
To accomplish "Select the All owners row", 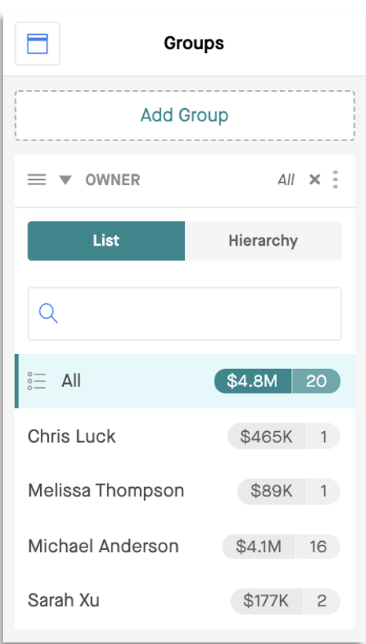I will (x=185, y=381).
